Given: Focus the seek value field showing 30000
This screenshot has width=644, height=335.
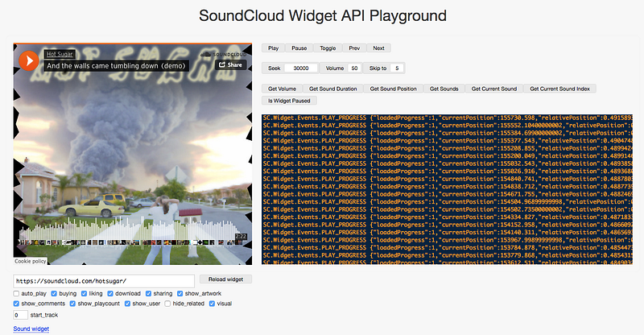Looking at the screenshot, I should 301,68.
